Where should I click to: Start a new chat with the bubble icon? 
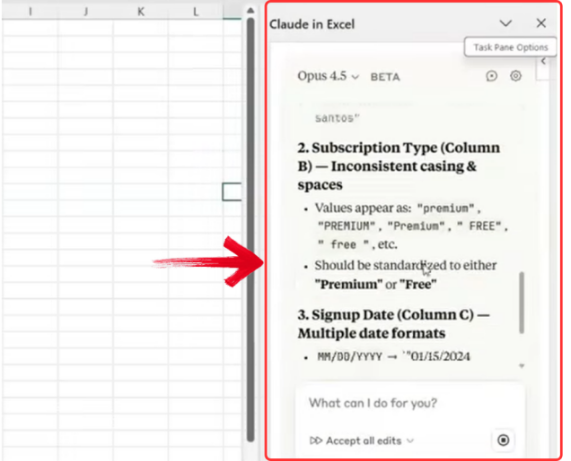pos(492,76)
